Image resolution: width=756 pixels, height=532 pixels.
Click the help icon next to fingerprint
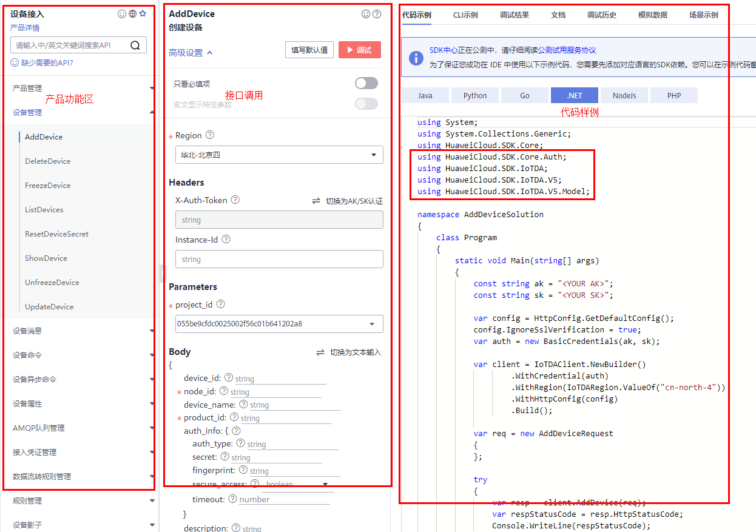pyautogui.click(x=243, y=470)
